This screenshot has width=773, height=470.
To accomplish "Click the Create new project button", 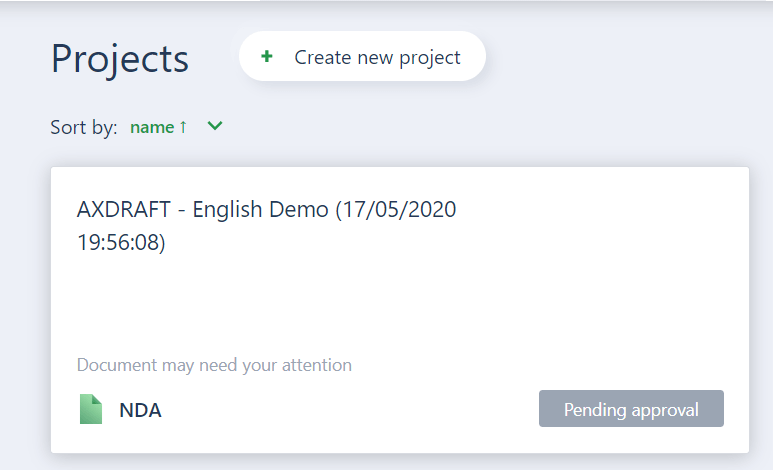I will (x=362, y=56).
